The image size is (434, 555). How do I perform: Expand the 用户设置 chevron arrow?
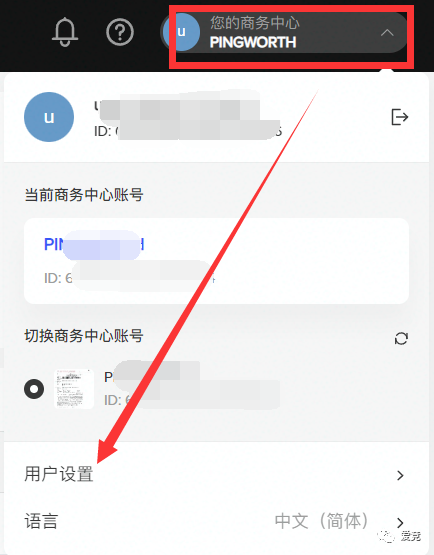point(400,475)
